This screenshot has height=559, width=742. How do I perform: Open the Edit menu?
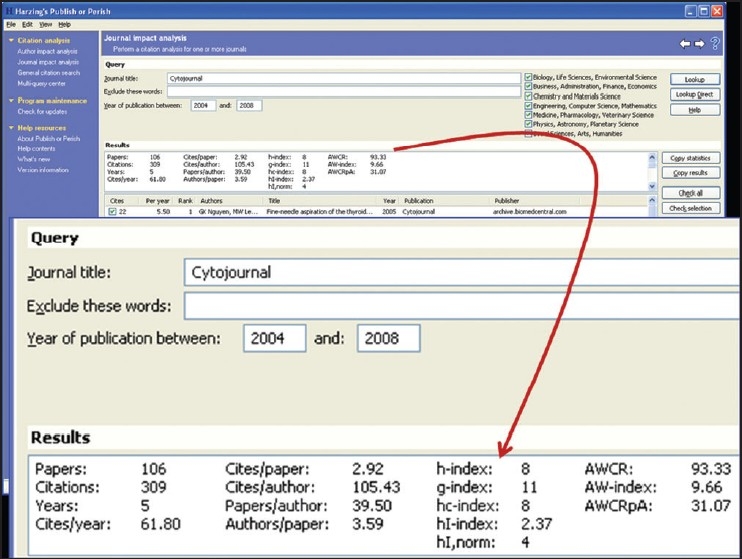27,25
